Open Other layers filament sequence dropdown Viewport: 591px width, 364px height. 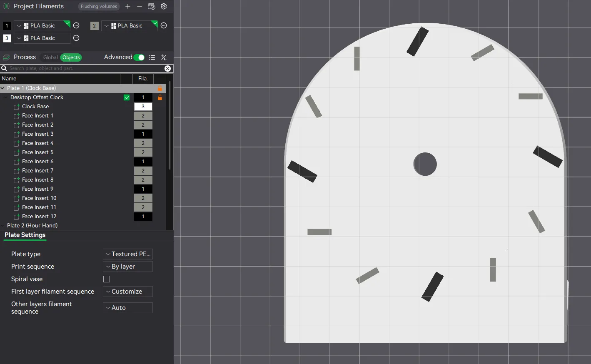pyautogui.click(x=128, y=308)
